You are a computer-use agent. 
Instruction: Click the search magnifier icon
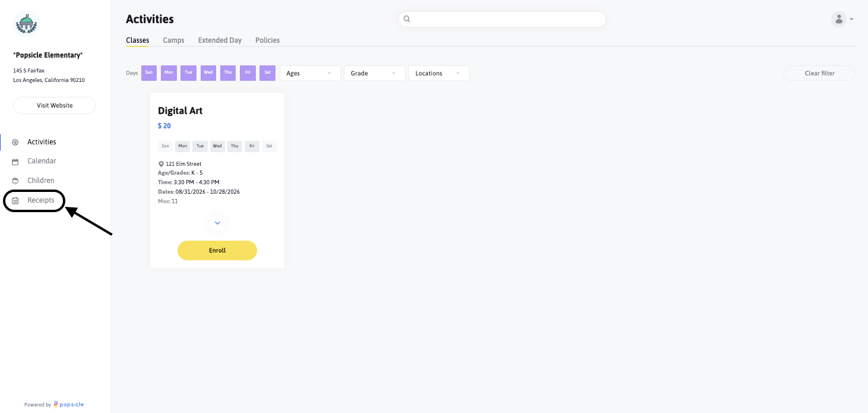point(407,19)
